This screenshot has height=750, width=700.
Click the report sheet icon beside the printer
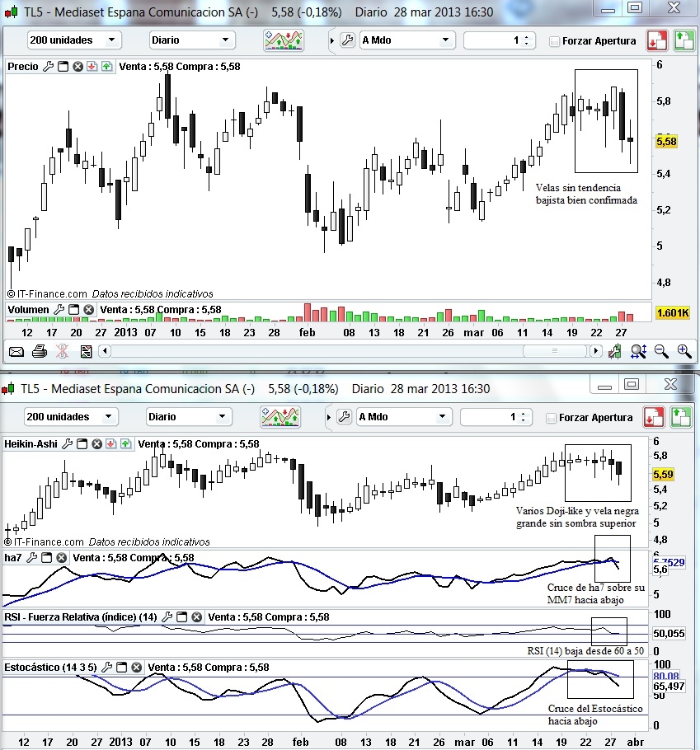(x=86, y=352)
